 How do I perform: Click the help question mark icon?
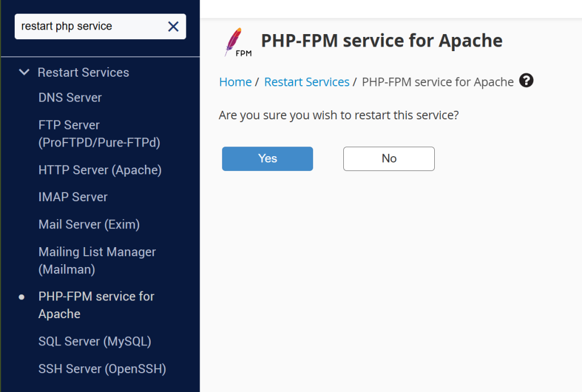pyautogui.click(x=526, y=81)
